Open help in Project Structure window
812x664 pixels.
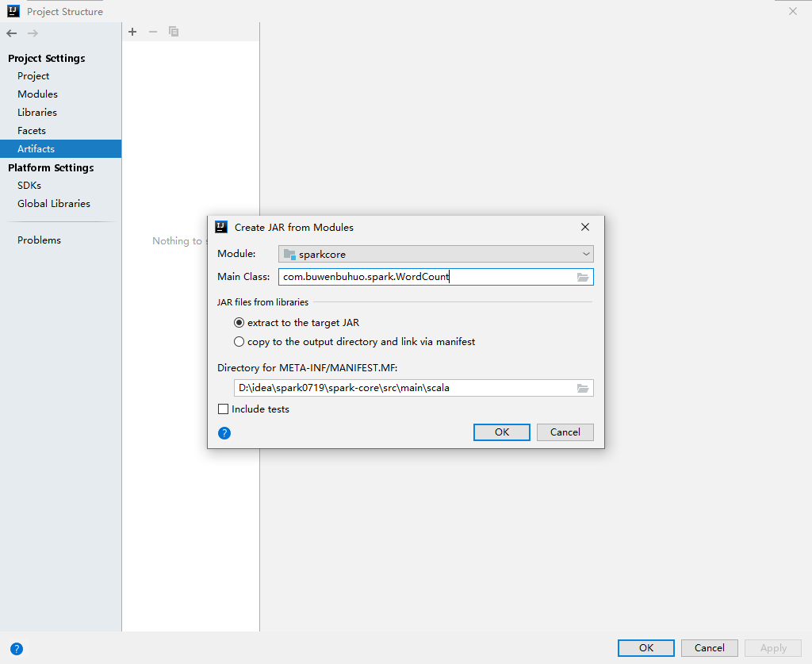point(17,648)
